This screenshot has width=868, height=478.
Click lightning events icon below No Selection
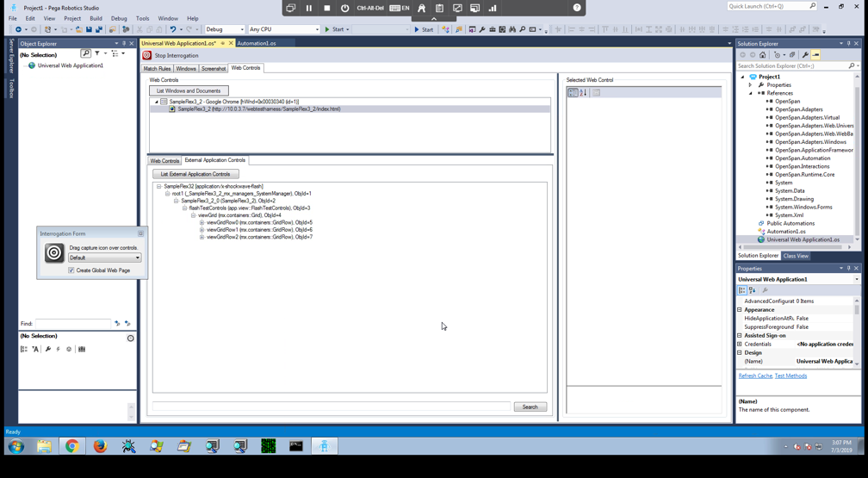pos(59,349)
